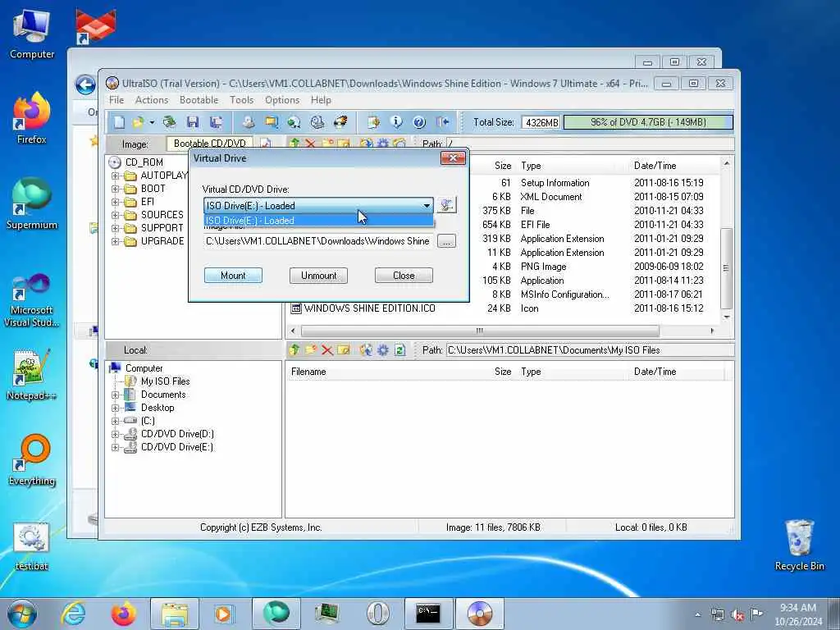Click the Bootable CD/DVD image type label
Screen dimensions: 840x630
pos(209,144)
